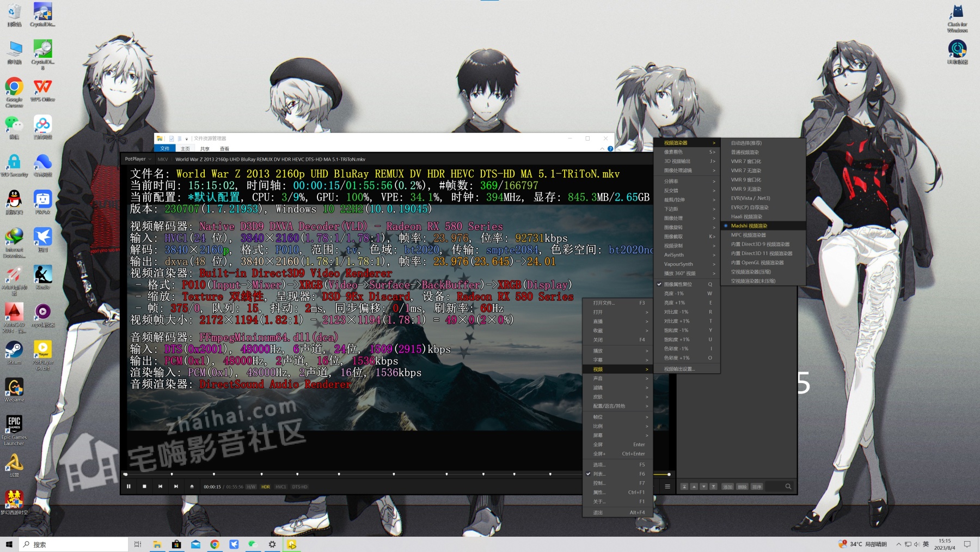Select Madshi 视频渲染 renderer

(763, 226)
